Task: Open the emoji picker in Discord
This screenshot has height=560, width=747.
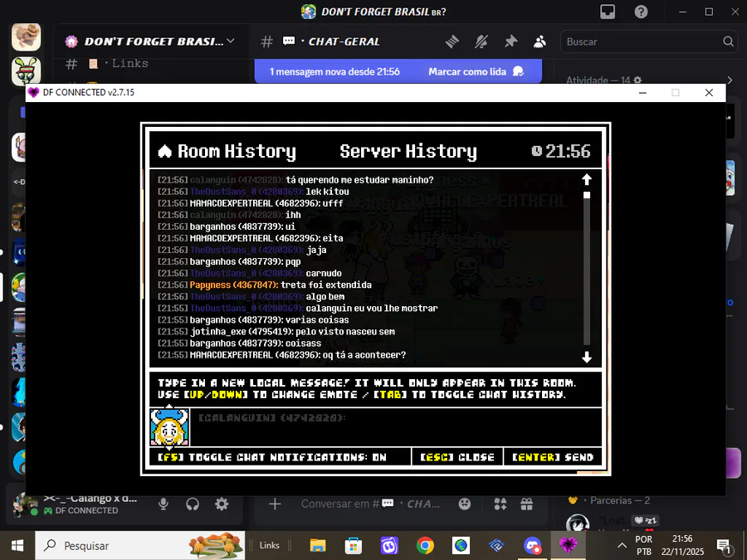Action: [465, 504]
